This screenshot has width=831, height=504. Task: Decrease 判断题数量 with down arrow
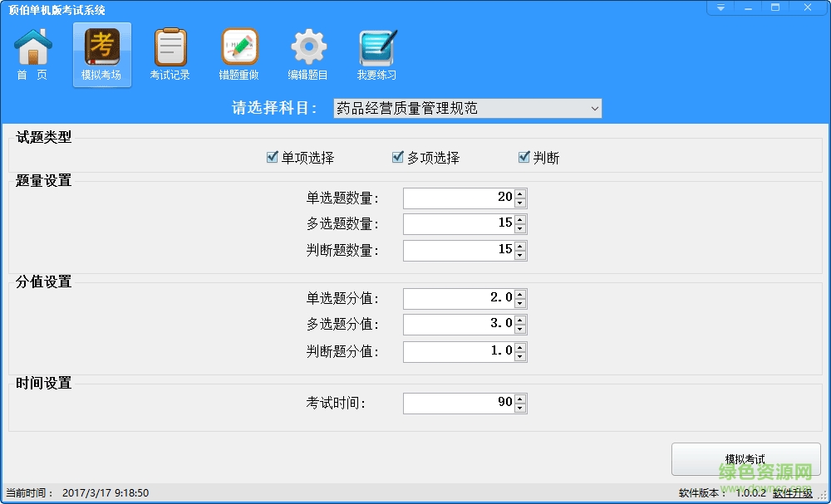coord(520,256)
